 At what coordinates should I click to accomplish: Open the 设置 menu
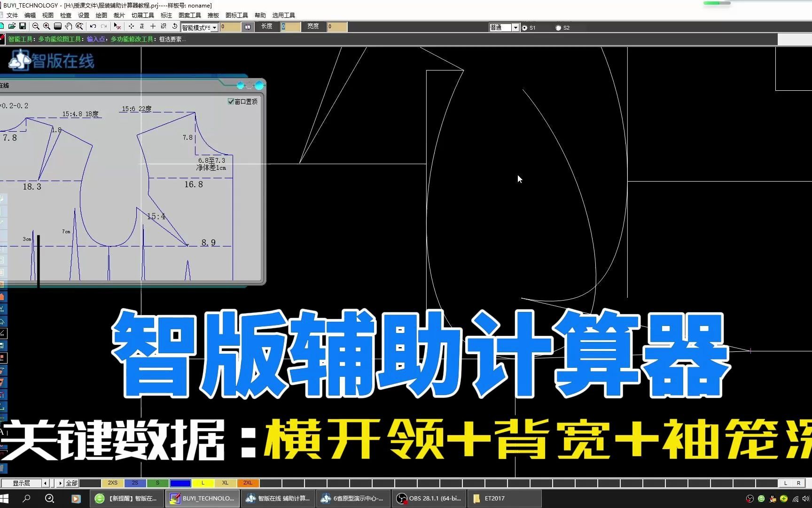(84, 15)
